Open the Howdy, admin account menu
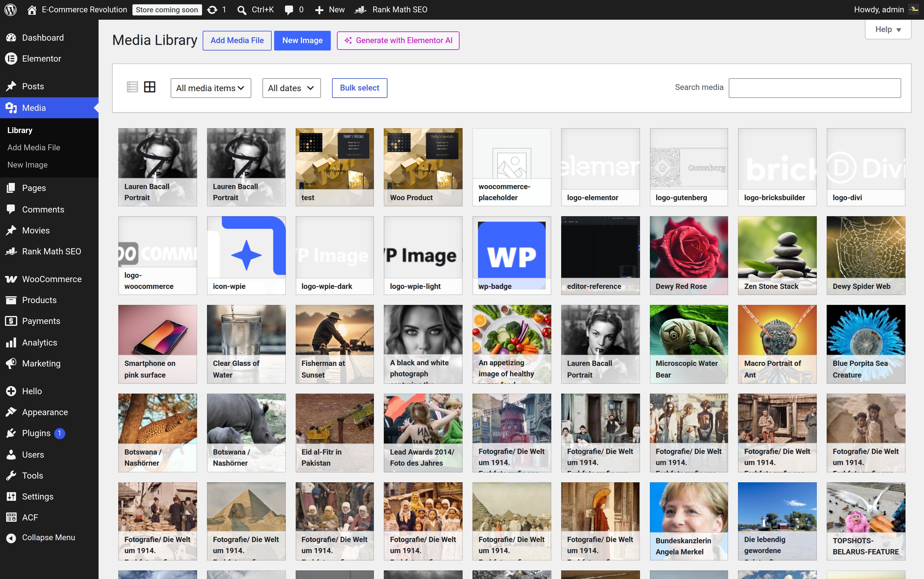Screen dimensions: 924x579 pos(886,10)
